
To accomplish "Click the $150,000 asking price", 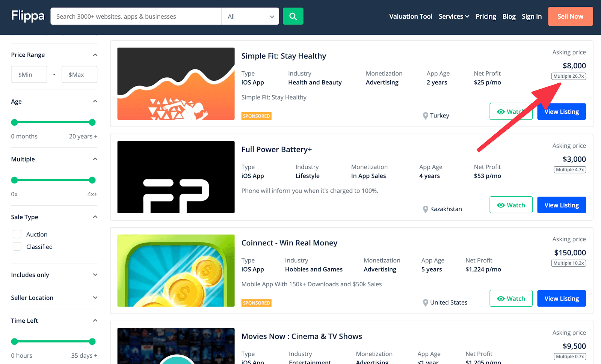I will [570, 253].
